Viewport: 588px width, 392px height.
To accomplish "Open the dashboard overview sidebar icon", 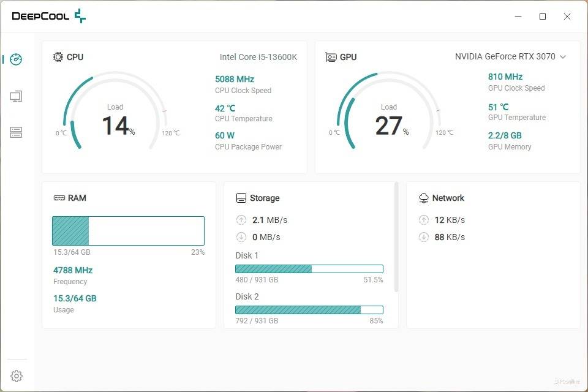I will pos(16,59).
